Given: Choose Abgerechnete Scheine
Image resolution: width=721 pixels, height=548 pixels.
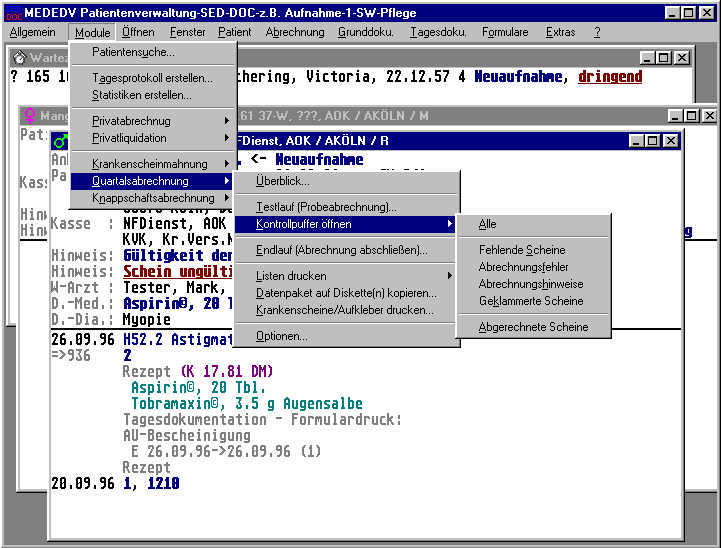Looking at the screenshot, I should point(533,327).
